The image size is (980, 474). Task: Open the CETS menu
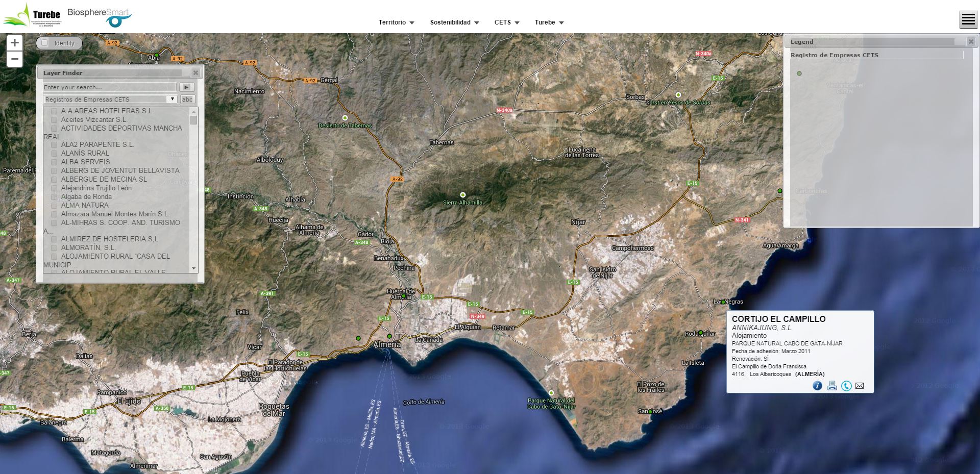point(506,22)
